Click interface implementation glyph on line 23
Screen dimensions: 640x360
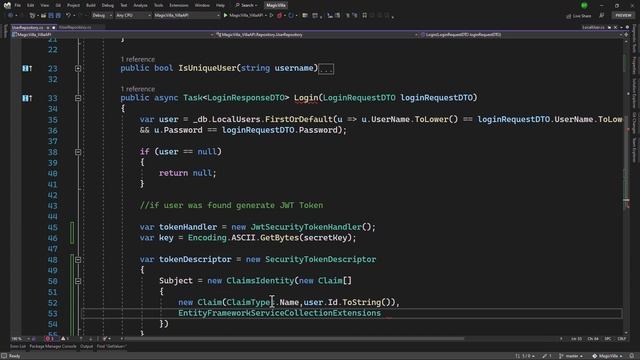tap(27, 69)
